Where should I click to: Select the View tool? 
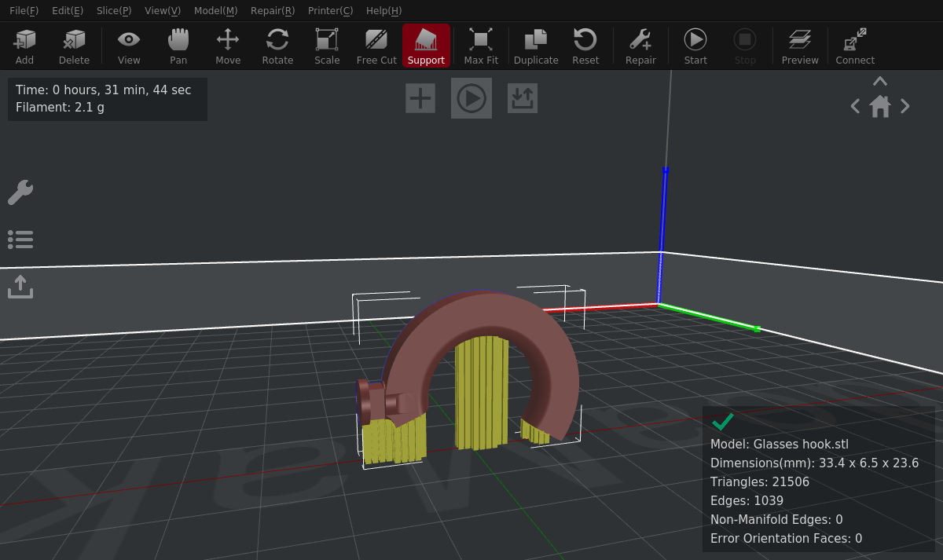coord(129,46)
